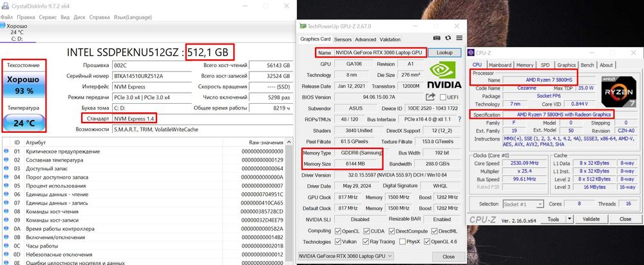Open the Socket #1 selection dropdown in CPU-Z
This screenshot has width=644, height=265.
tap(523, 204)
